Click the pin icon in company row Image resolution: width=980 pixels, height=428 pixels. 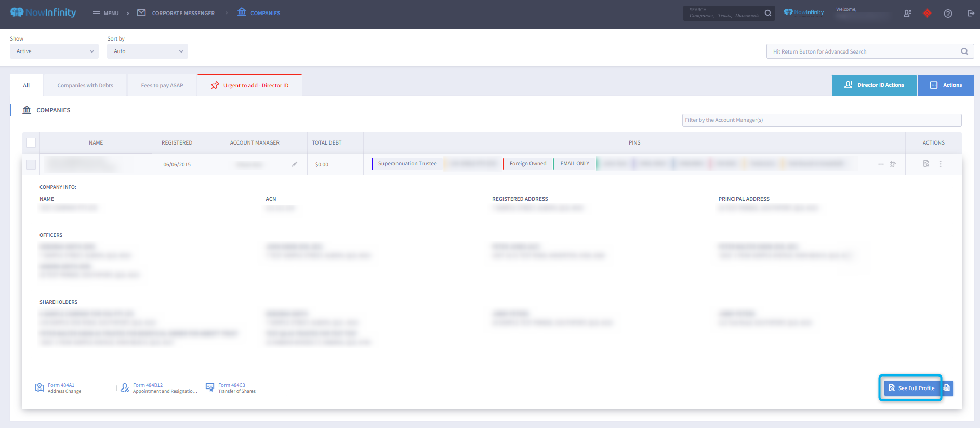893,164
